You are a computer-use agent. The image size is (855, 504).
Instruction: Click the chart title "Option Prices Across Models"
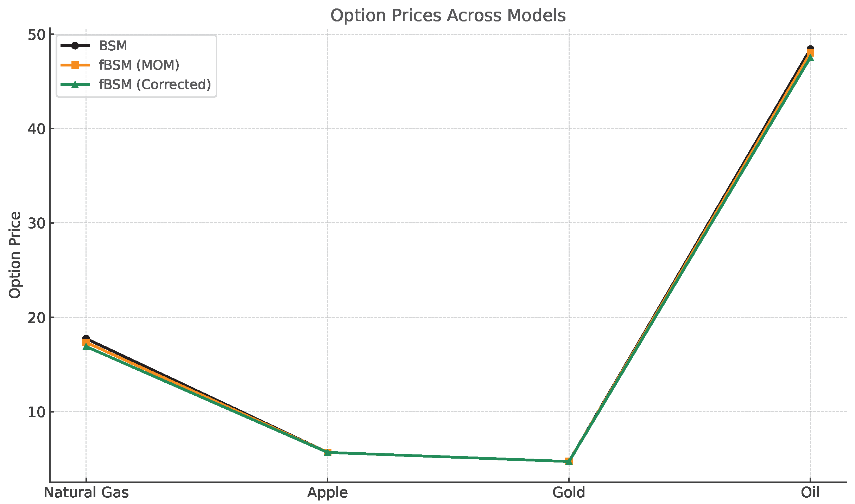click(x=448, y=16)
